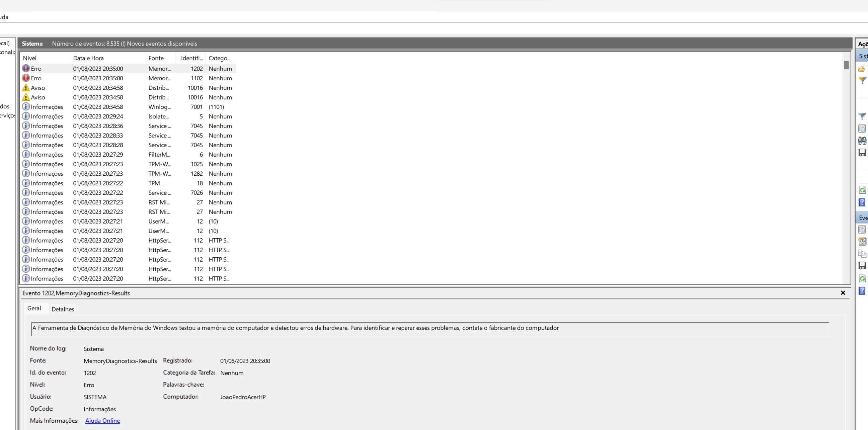Image resolution: width=868 pixels, height=430 pixels.
Task: Click the attach task clock icon
Action: 862,241
